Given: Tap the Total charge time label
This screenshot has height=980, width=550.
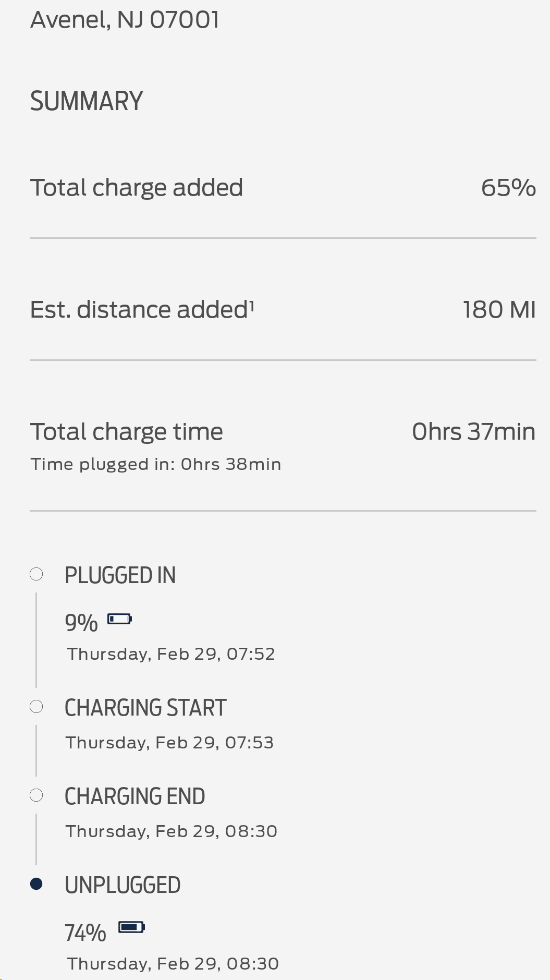Looking at the screenshot, I should (127, 432).
